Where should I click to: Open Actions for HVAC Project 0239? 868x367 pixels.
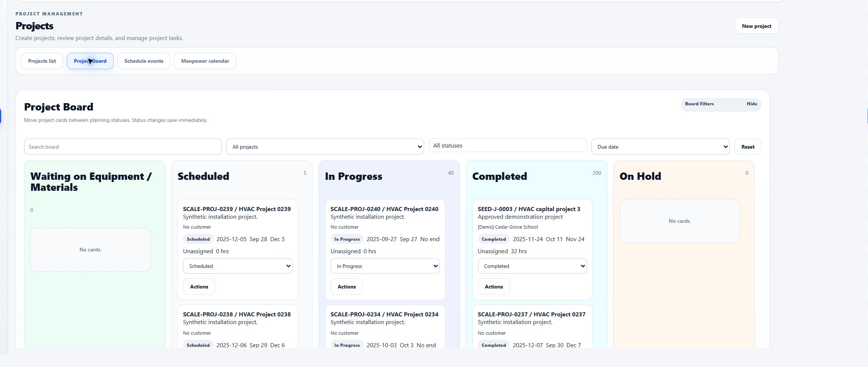199,287
